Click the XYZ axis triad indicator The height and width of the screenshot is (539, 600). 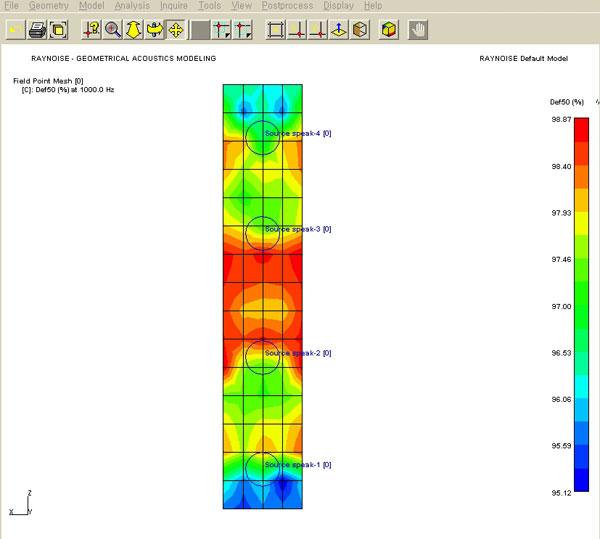(x=20, y=503)
